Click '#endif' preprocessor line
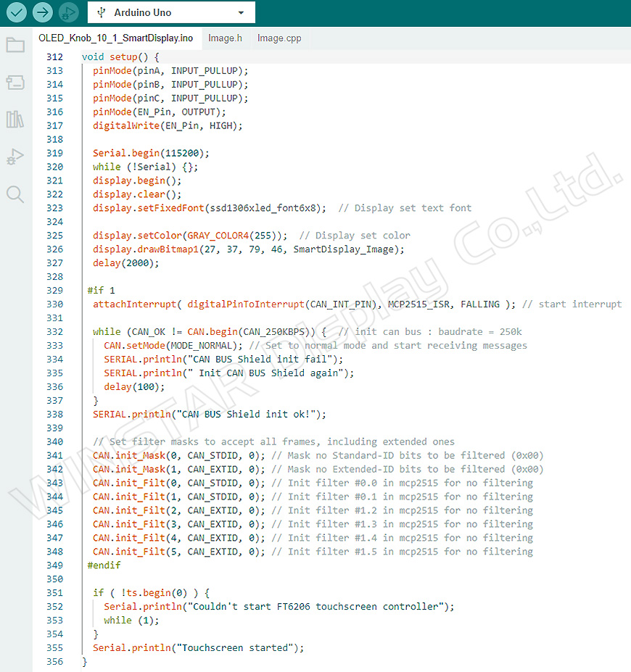This screenshot has height=672, width=631. 104,565
